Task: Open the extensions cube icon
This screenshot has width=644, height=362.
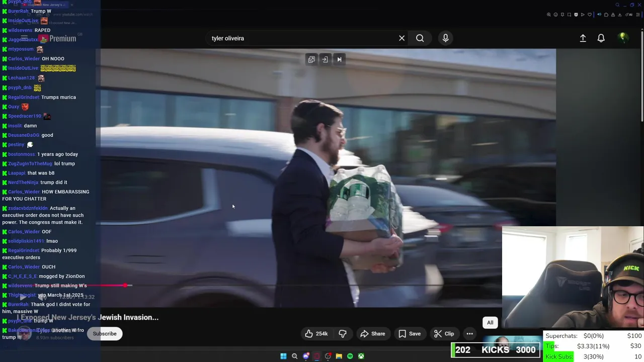Action: [x=606, y=15]
